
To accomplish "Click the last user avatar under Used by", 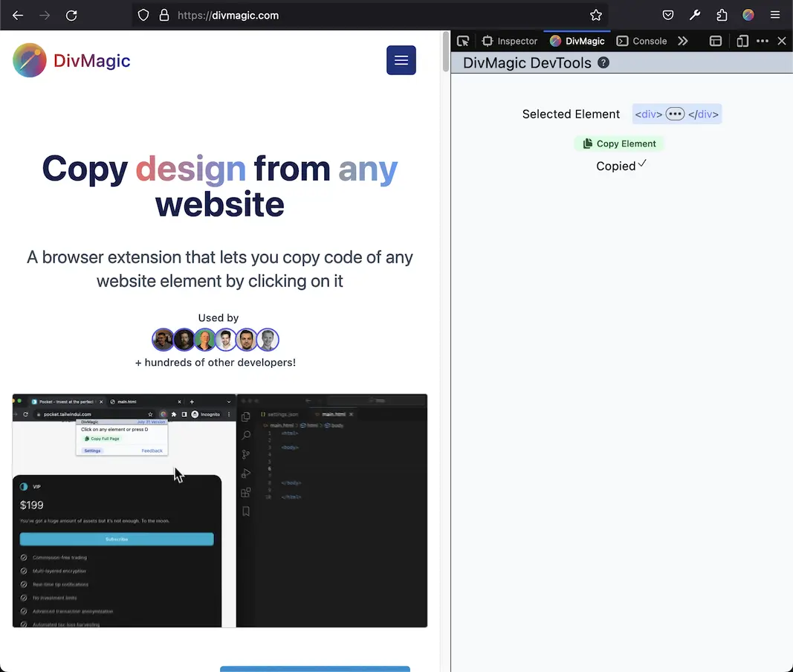I will pyautogui.click(x=268, y=340).
